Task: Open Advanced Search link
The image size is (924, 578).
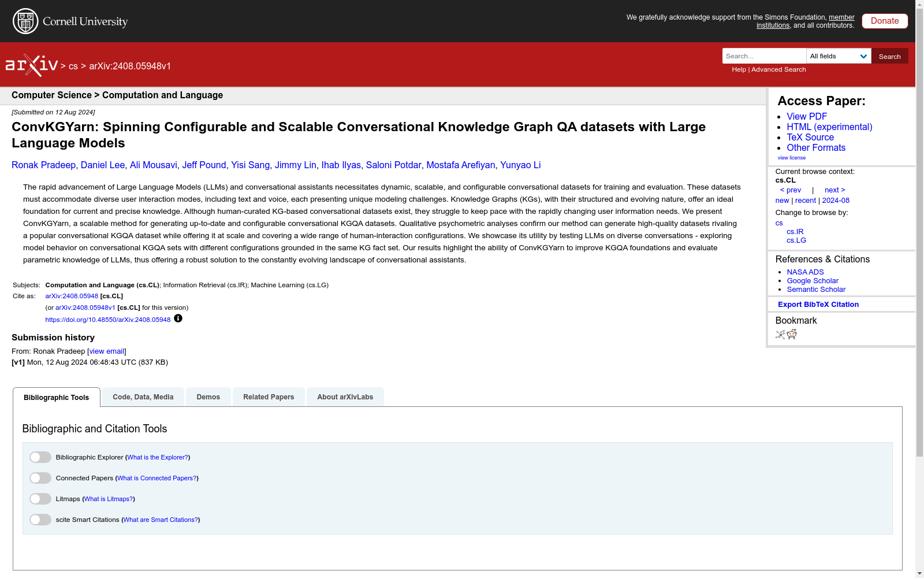Action: pyautogui.click(x=778, y=69)
